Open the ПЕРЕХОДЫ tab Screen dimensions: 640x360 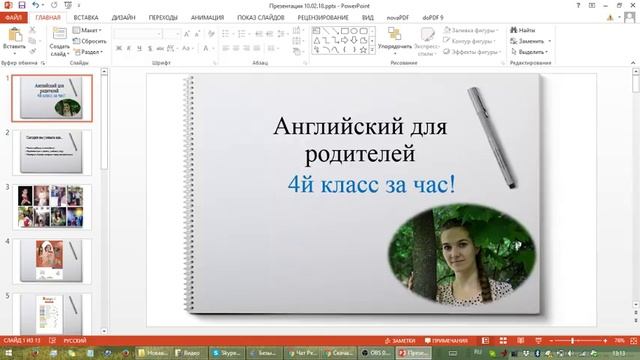pos(163,18)
